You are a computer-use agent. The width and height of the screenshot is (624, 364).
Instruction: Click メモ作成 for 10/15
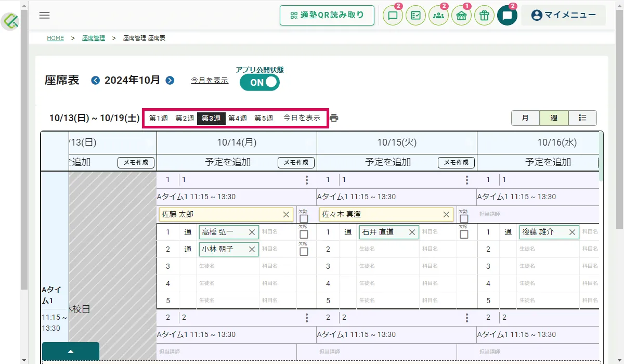coord(456,162)
